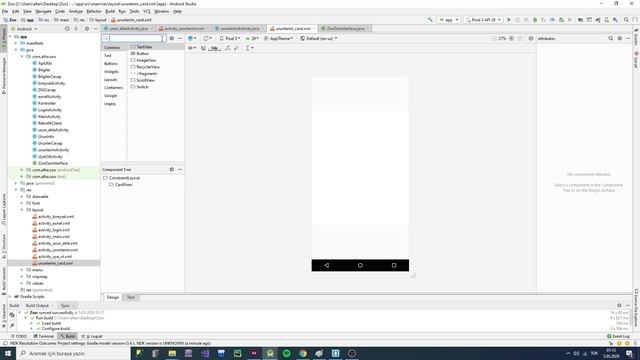Toggle view options eye icon dropdown

pyautogui.click(x=192, y=48)
